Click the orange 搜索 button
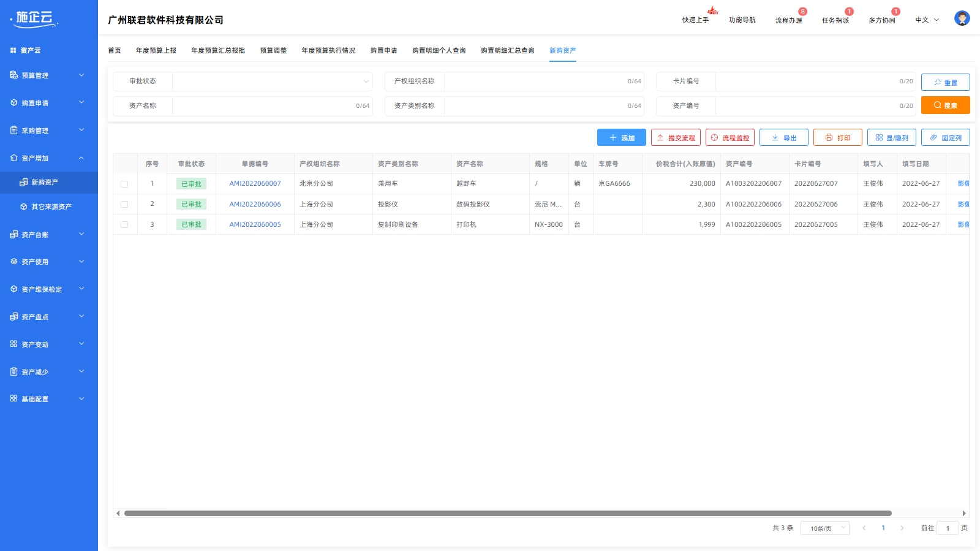The width and height of the screenshot is (980, 551). coord(945,105)
